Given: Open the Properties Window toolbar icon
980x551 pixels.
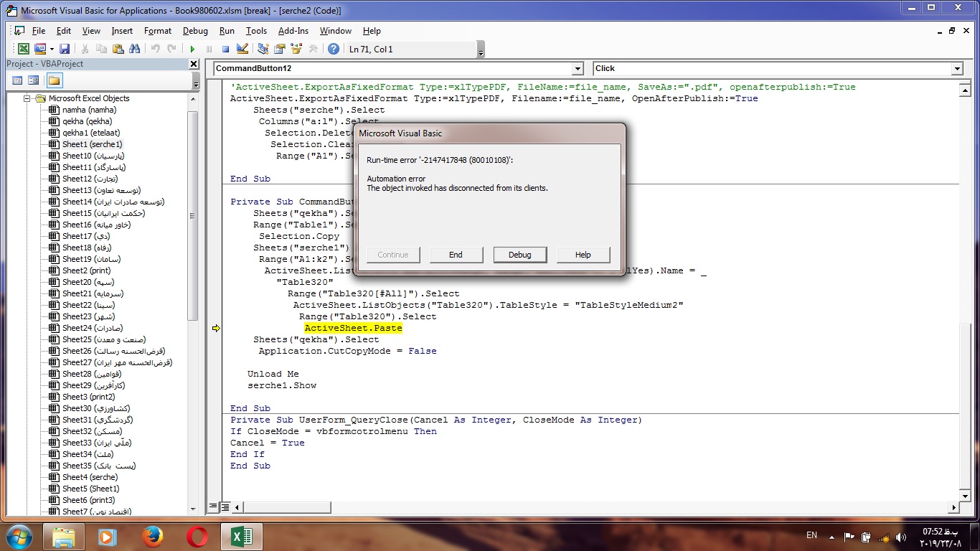Looking at the screenshot, I should pos(280,49).
